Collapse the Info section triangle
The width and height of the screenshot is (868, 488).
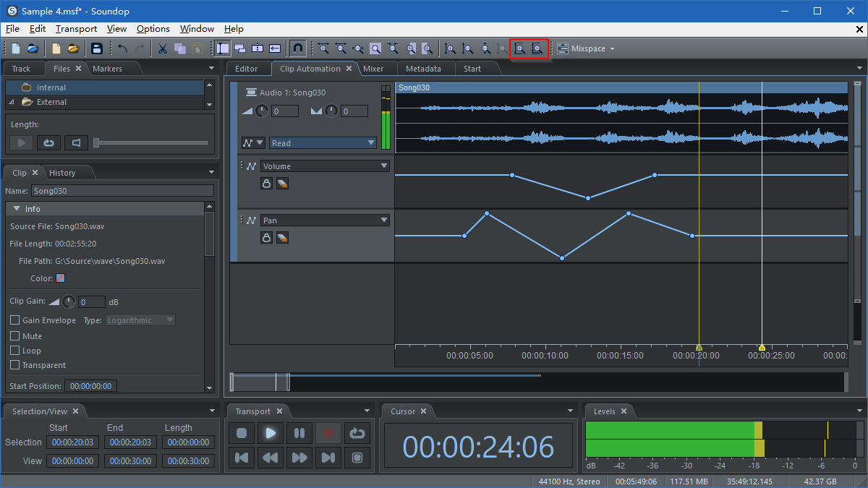(16, 209)
